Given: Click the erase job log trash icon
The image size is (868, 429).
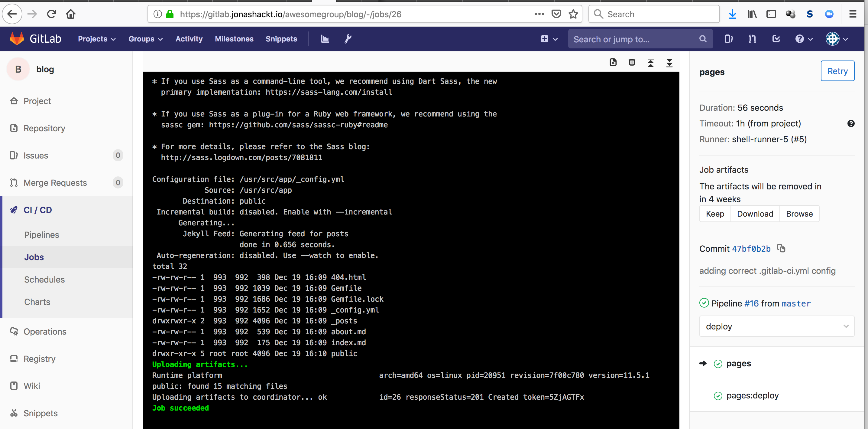Looking at the screenshot, I should pyautogui.click(x=632, y=62).
